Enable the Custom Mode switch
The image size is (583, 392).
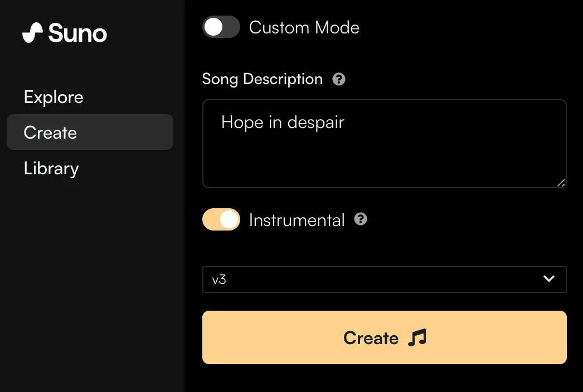click(x=221, y=27)
